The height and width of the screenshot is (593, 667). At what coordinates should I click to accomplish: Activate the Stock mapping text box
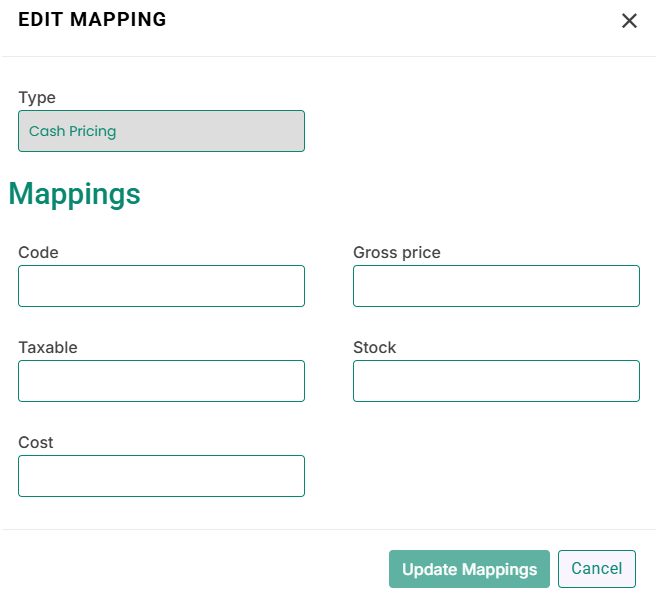[496, 381]
